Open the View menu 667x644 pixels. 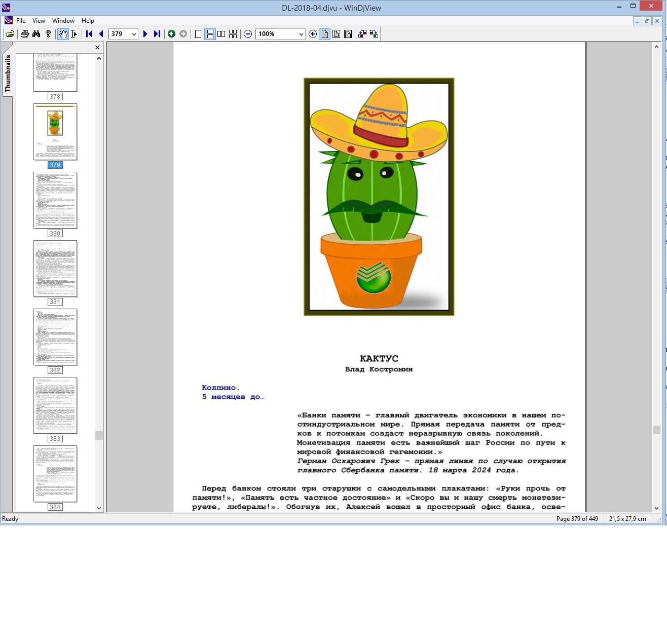pyautogui.click(x=39, y=21)
